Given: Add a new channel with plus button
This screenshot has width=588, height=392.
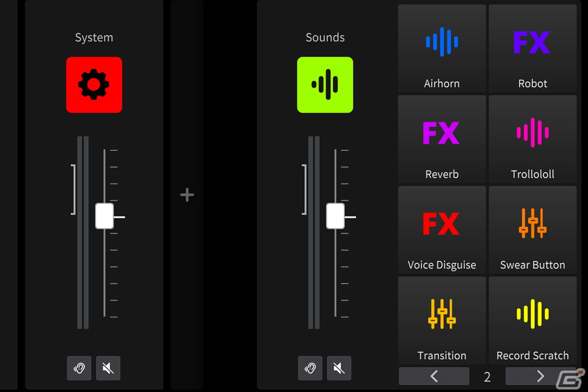Looking at the screenshot, I should (187, 195).
